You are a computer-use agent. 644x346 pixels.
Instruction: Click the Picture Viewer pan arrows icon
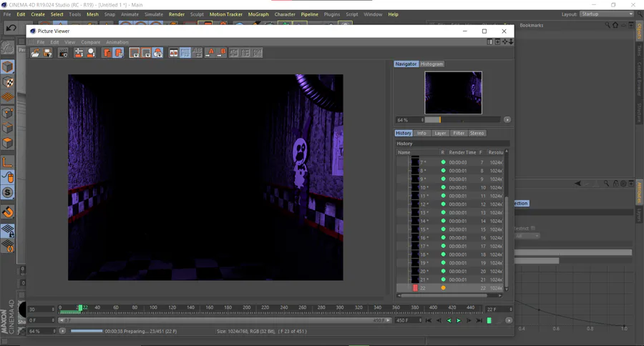pyautogui.click(x=504, y=42)
